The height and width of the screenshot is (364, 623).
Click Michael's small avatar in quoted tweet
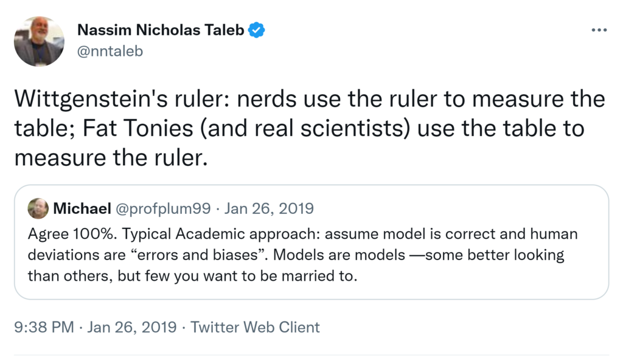[38, 208]
